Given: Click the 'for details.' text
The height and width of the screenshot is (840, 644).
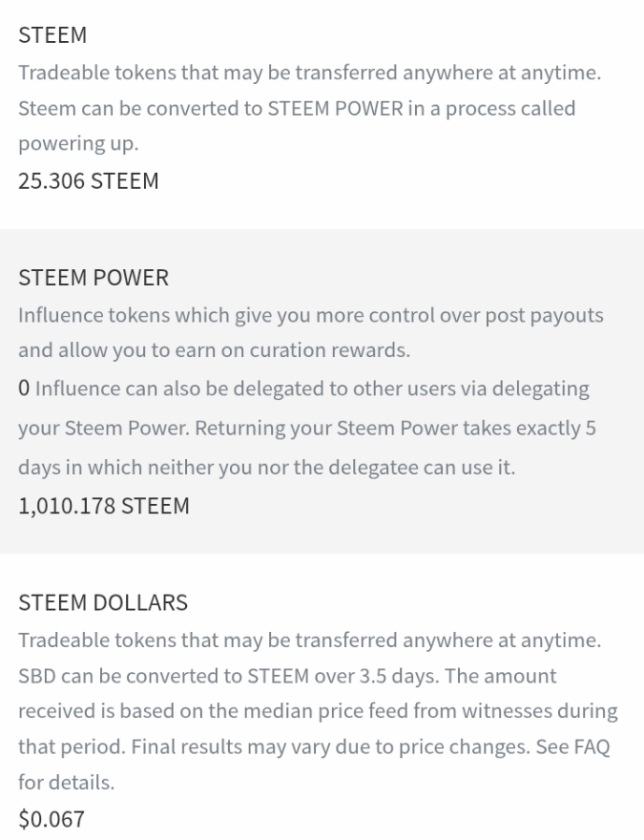Looking at the screenshot, I should (67, 783).
